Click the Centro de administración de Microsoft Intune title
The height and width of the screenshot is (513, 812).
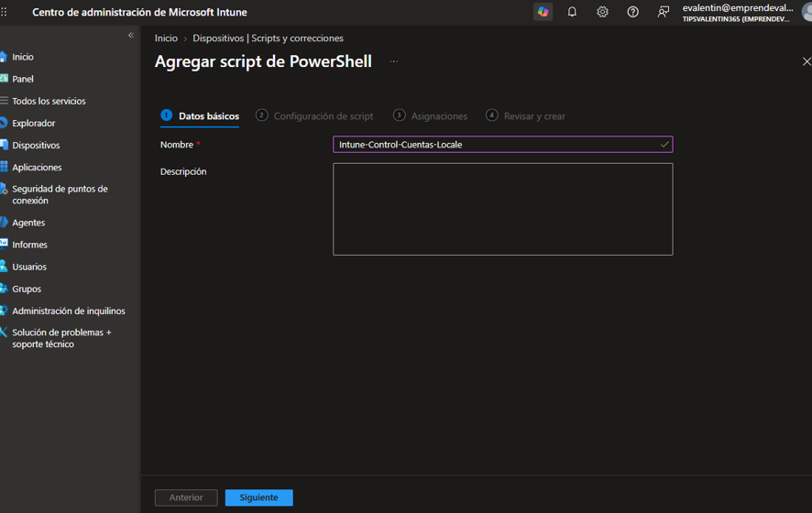click(x=140, y=13)
